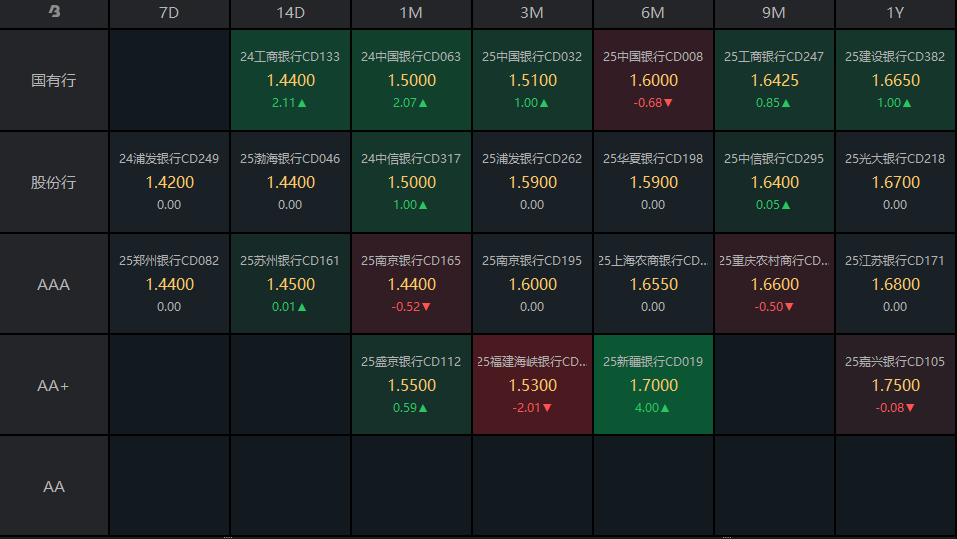Viewport: 957px width, 539px height.
Task: Open the 25工商银行CD247 cell
Action: point(773,80)
